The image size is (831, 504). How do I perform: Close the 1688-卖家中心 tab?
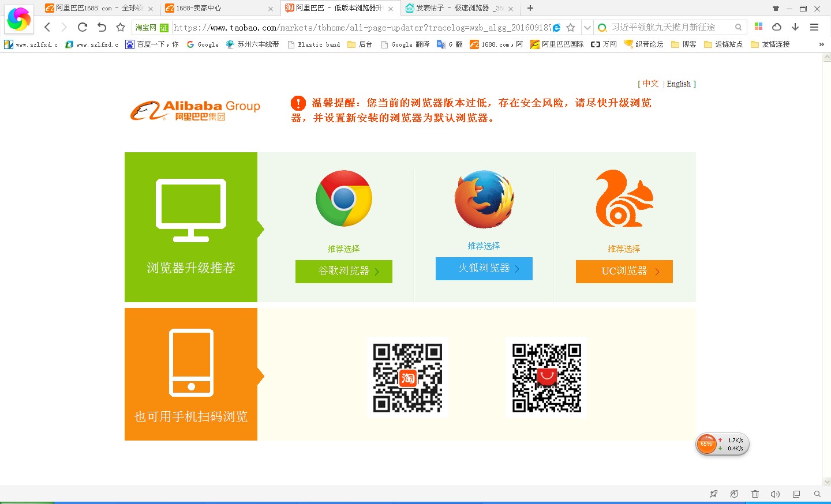(271, 9)
